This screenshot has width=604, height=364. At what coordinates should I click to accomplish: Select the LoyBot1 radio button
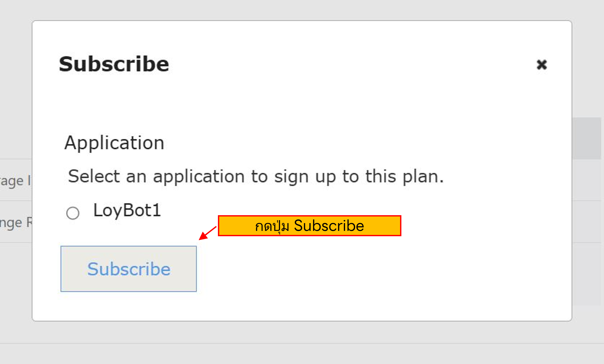coord(73,213)
